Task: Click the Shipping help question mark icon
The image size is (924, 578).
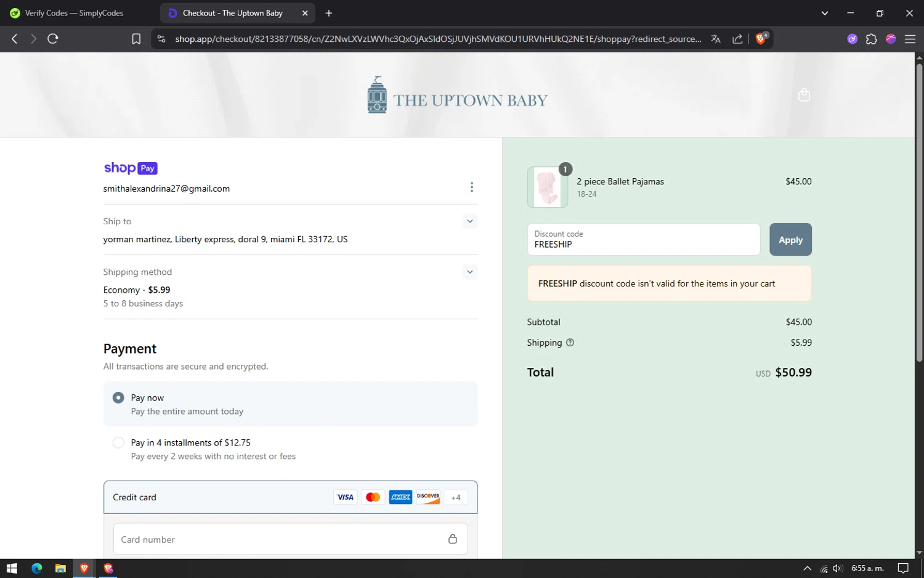Action: coord(570,343)
